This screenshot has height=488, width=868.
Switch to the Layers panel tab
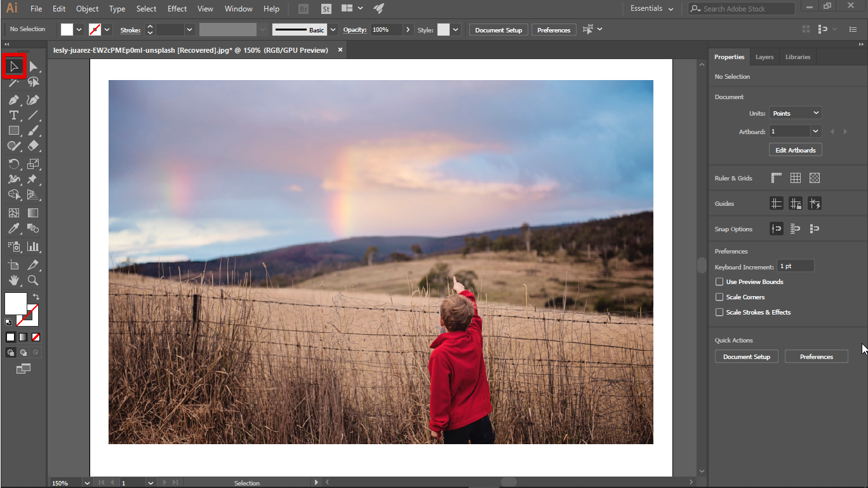(764, 57)
